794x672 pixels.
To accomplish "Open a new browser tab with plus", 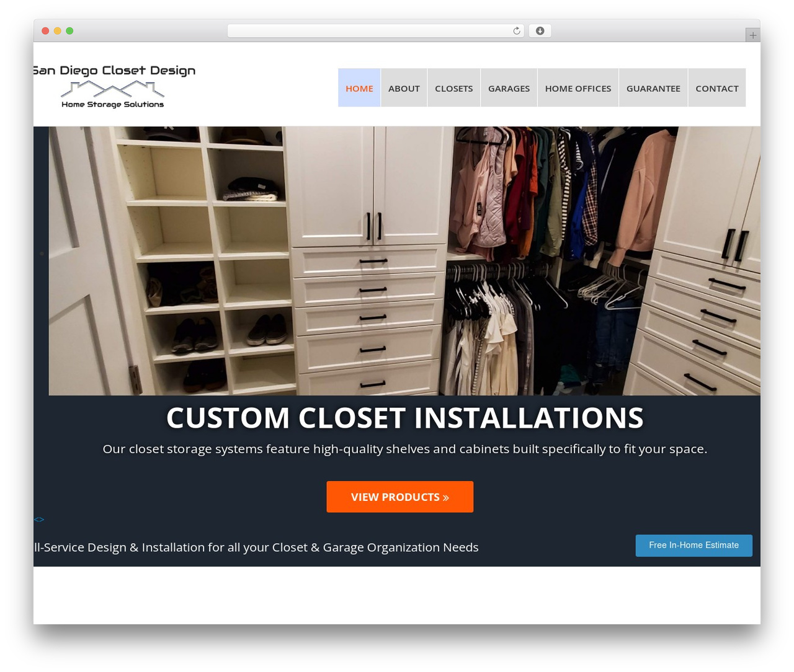I will [752, 35].
